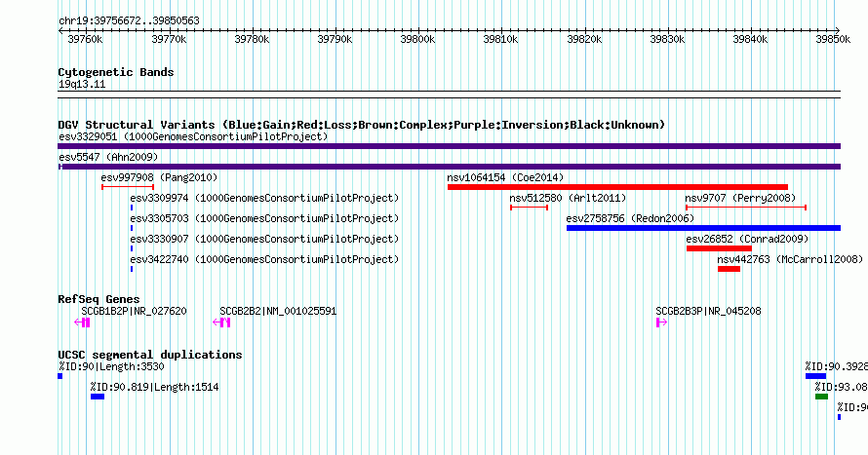868x455 pixels.
Task: Click the %ID:90.819 Length:1514 duplication block
Action: [98, 397]
